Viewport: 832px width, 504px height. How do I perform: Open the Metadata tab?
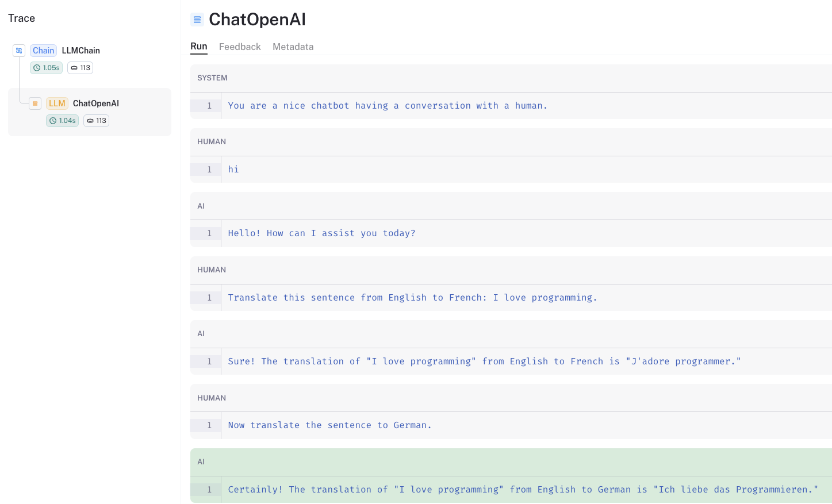293,47
